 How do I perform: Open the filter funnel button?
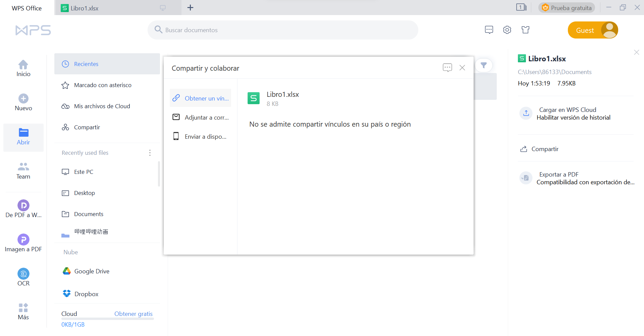pyautogui.click(x=484, y=65)
